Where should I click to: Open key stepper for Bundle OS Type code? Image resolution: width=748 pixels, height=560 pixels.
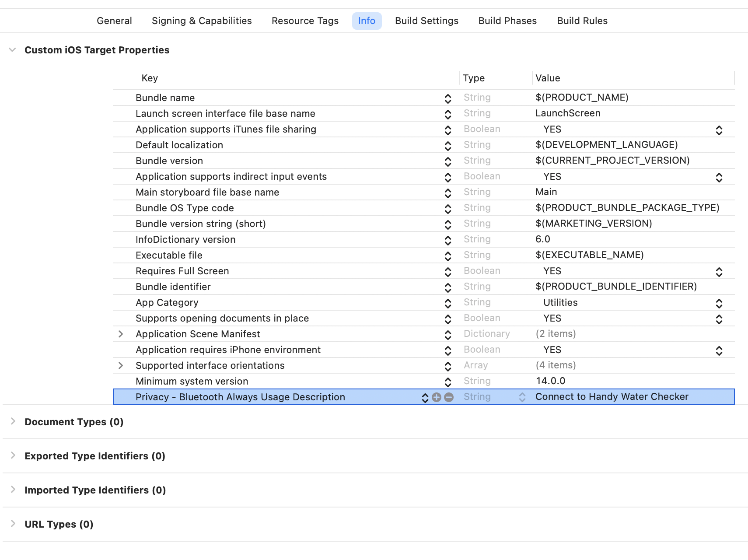(447, 209)
